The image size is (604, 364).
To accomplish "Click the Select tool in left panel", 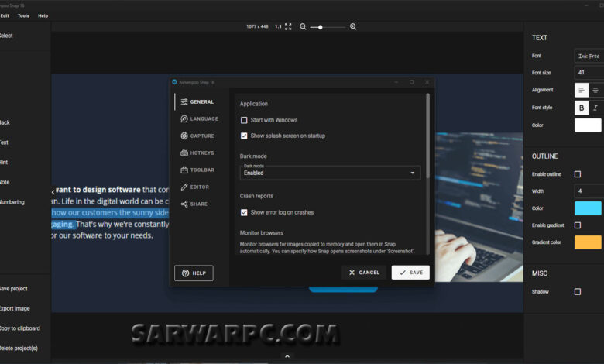I will point(6,36).
